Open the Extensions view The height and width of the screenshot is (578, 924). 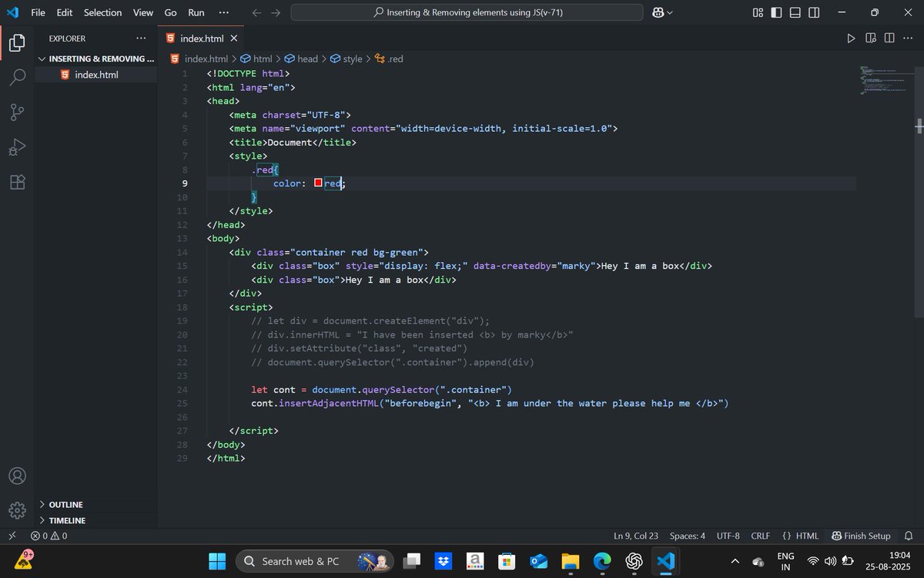coord(17,182)
